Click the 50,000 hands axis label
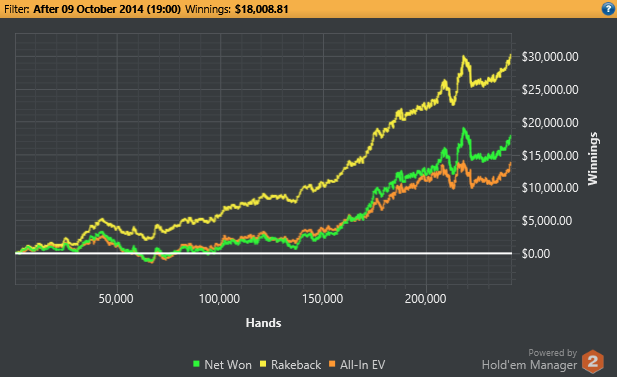 pos(116,299)
